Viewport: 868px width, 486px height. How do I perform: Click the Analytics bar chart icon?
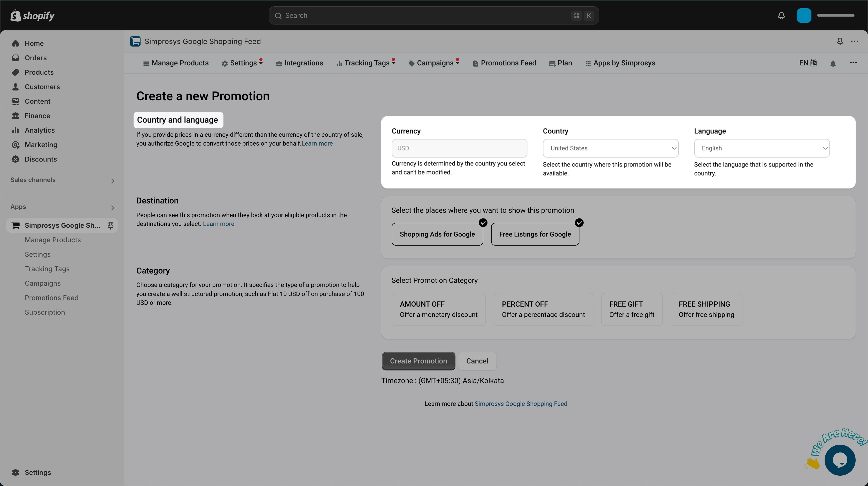click(x=16, y=131)
